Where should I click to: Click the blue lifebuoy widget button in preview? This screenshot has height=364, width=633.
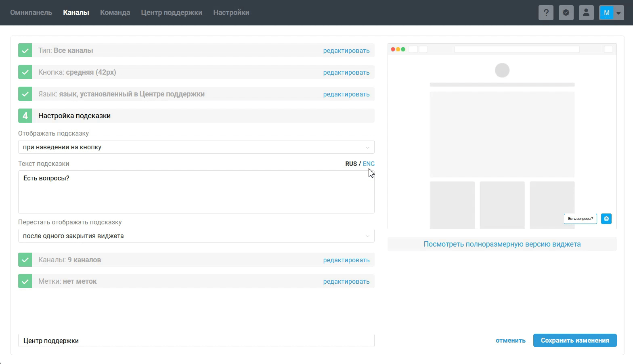click(606, 219)
